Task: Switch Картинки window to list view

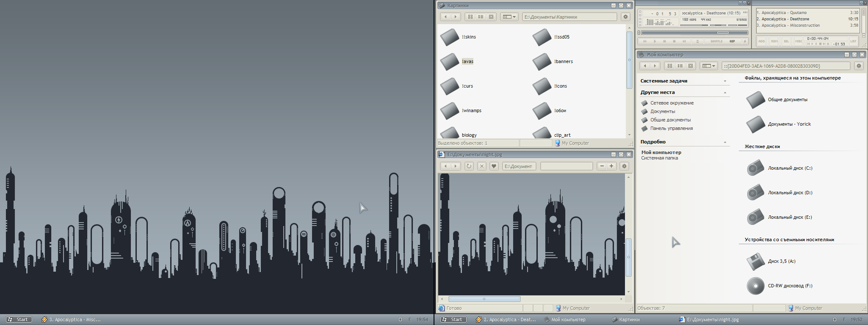Action: (481, 17)
